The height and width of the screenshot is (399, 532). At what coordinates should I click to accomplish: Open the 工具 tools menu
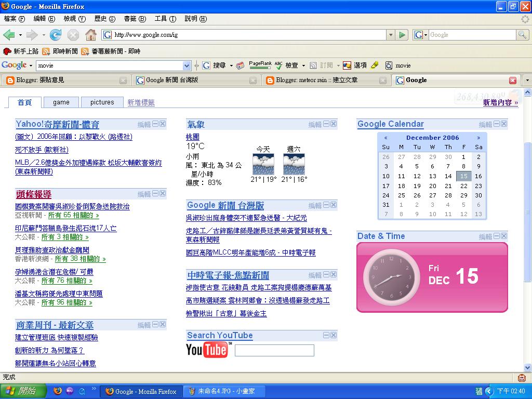pos(165,19)
